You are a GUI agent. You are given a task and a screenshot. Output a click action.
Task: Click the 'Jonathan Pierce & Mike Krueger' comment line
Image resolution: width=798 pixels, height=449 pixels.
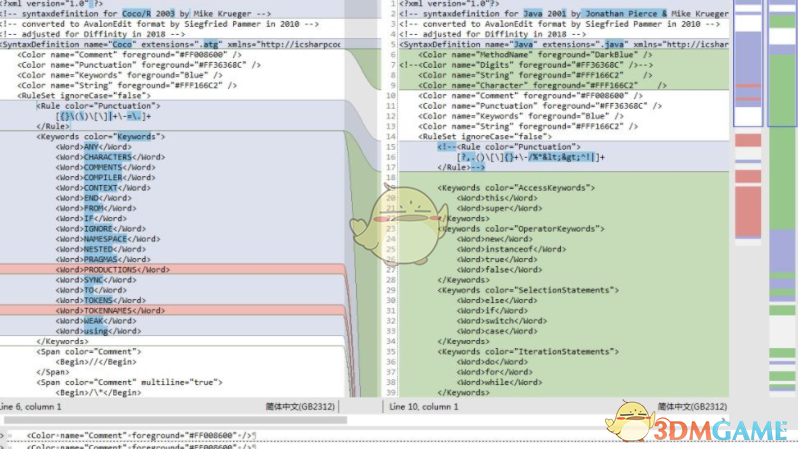click(564, 14)
